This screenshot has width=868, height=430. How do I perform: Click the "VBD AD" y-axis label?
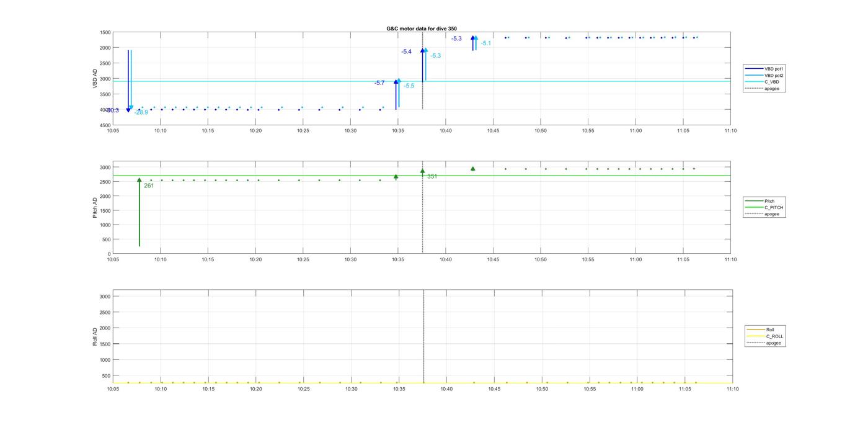[95, 78]
